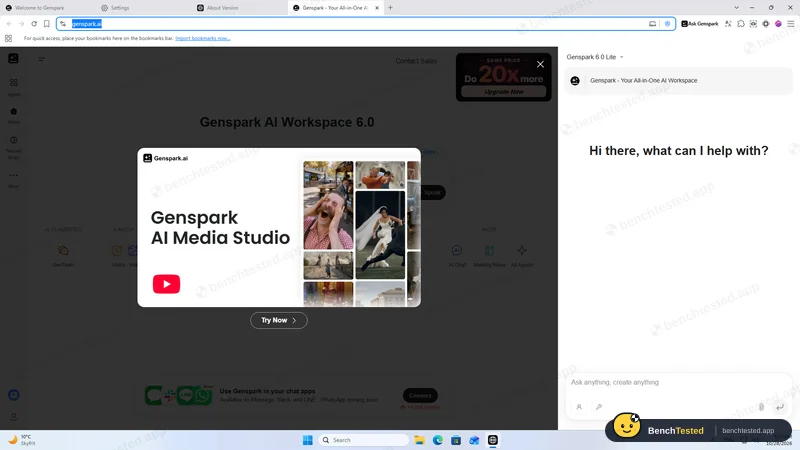Open the apps grid on bookmarks bar
Viewport: 800px width, 450px height.
9,38
